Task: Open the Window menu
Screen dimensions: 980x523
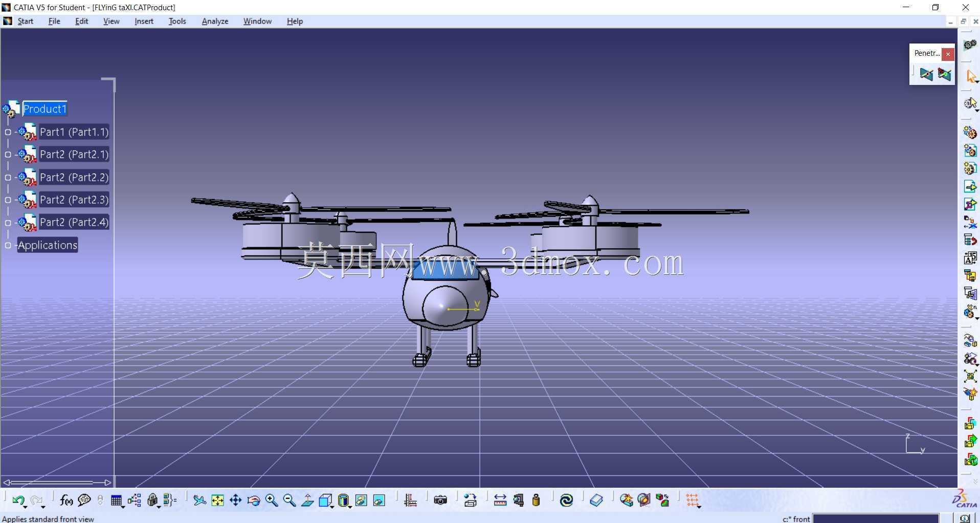Action: click(x=257, y=21)
